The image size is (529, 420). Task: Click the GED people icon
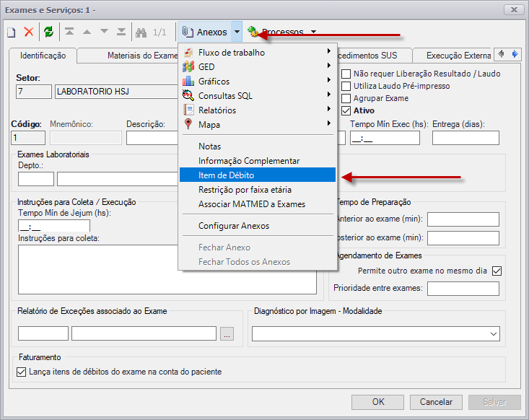click(x=188, y=67)
